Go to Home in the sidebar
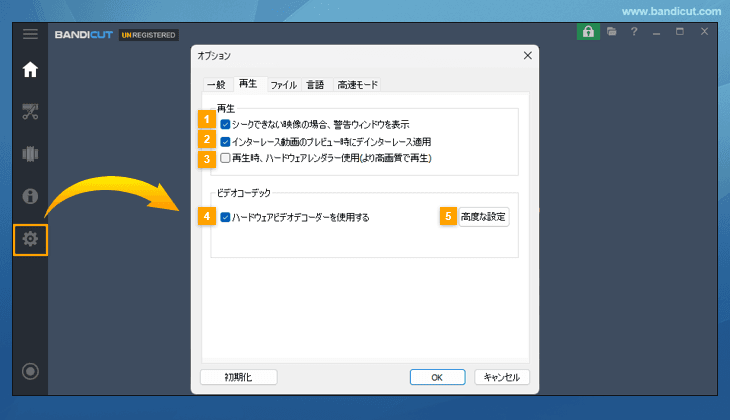Viewport: 730px width, 420px height. [30, 70]
